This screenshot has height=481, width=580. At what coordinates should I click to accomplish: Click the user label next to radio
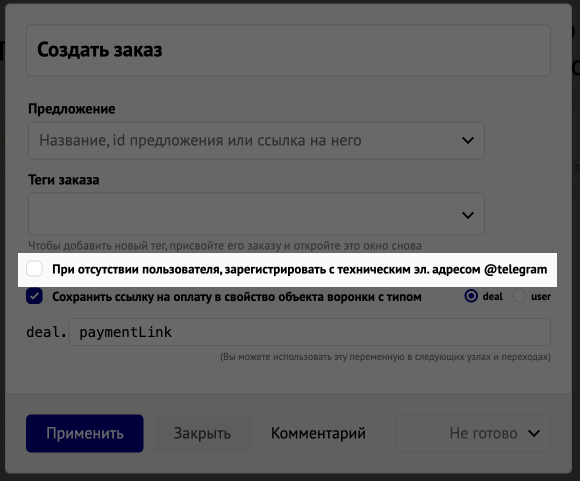[541, 296]
